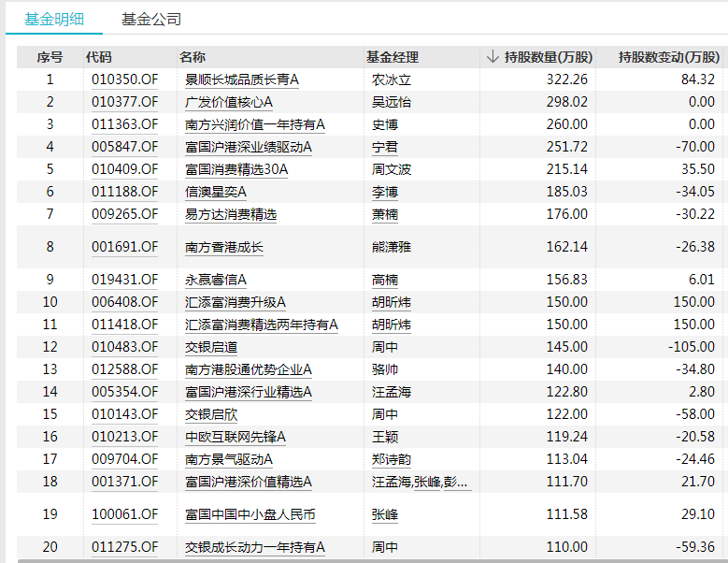
Task: Open fund 交银启欣
Action: click(x=211, y=414)
